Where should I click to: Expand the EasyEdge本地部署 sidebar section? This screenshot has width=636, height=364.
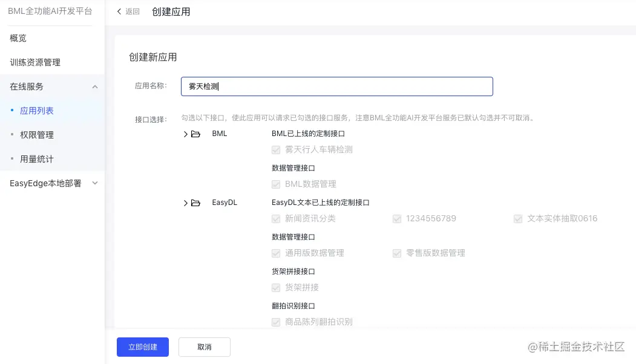coord(95,183)
